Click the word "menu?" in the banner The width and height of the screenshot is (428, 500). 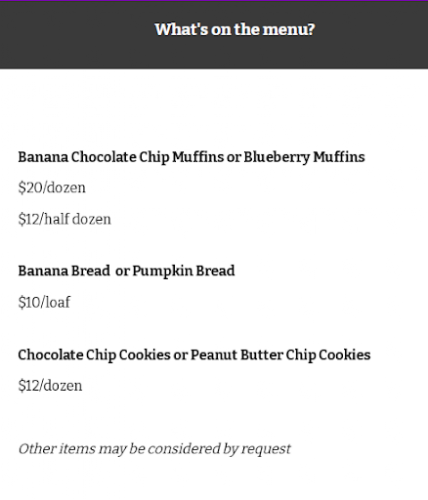[289, 30]
